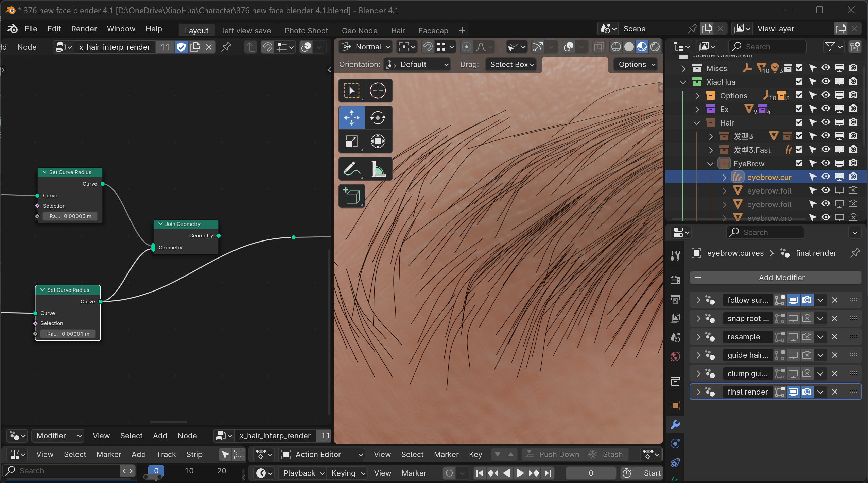868x483 pixels.
Task: Open the Keying menu in timeline
Action: coord(347,473)
